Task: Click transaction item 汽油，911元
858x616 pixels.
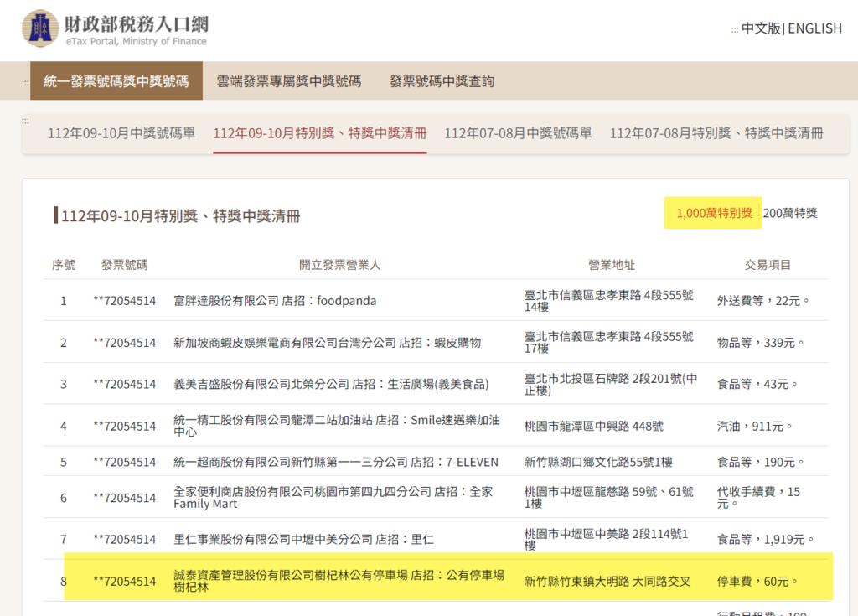Action: coord(755,426)
